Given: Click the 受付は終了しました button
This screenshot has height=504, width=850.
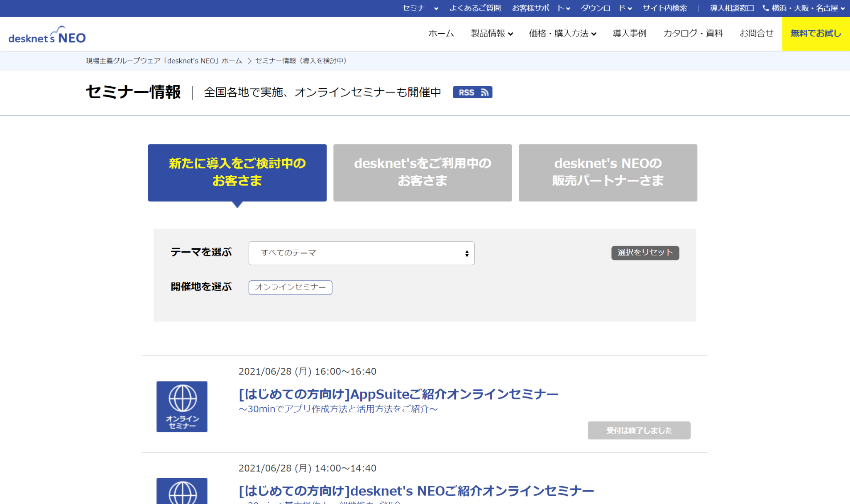Looking at the screenshot, I should click(639, 430).
